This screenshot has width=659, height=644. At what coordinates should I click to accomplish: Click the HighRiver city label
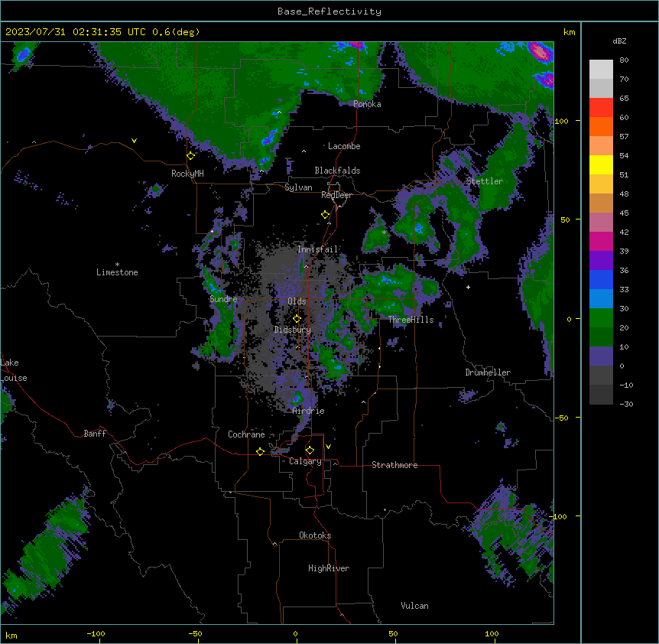[329, 568]
